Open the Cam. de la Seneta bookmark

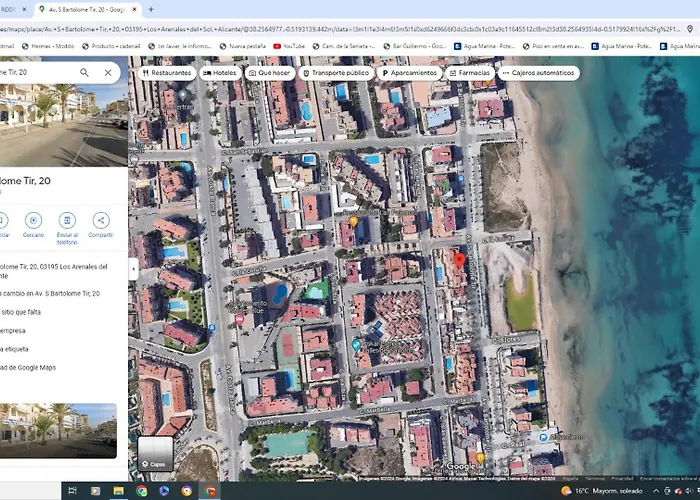pos(343,46)
